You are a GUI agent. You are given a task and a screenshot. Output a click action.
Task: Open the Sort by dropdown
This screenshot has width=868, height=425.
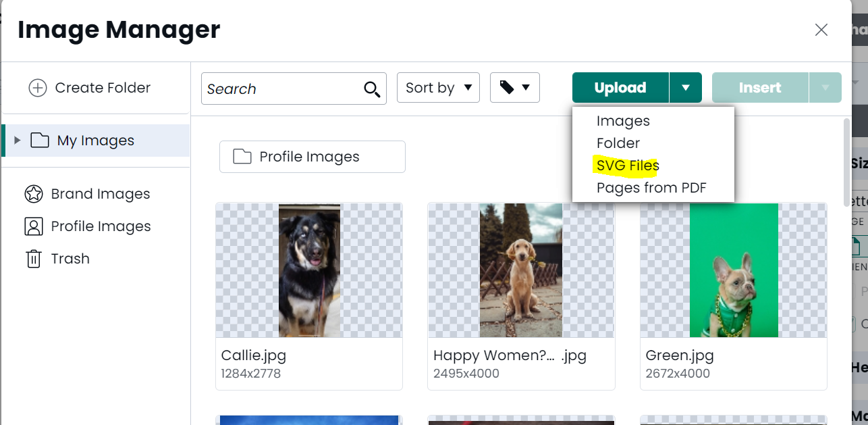438,87
